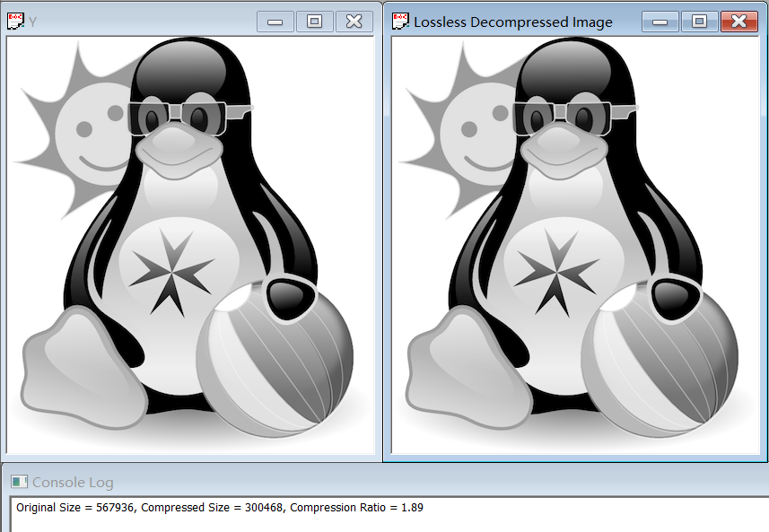Screen dimensions: 769x532
Task: Click the console line showing Compression Ratio = 1.89
Action: [x=220, y=508]
